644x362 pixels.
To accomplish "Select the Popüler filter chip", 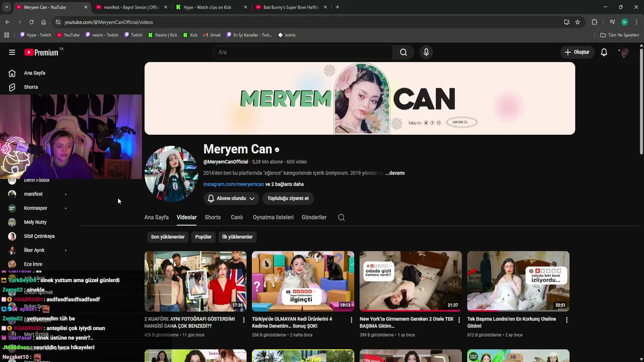I will (x=203, y=237).
